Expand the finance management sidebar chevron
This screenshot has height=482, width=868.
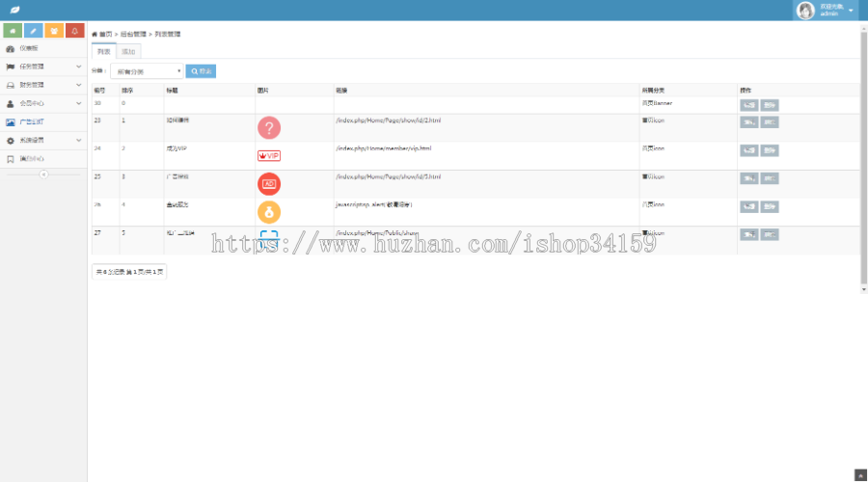(x=79, y=85)
